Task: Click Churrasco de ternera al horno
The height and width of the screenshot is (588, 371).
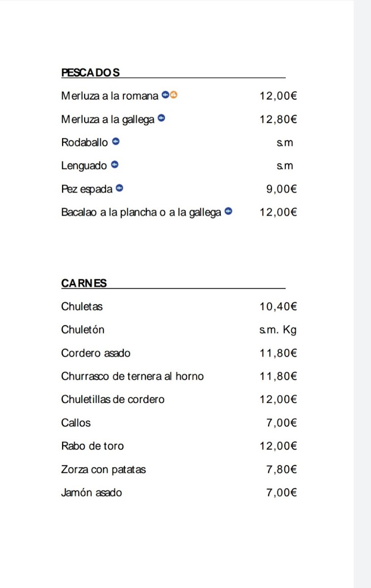Action: coord(132,376)
